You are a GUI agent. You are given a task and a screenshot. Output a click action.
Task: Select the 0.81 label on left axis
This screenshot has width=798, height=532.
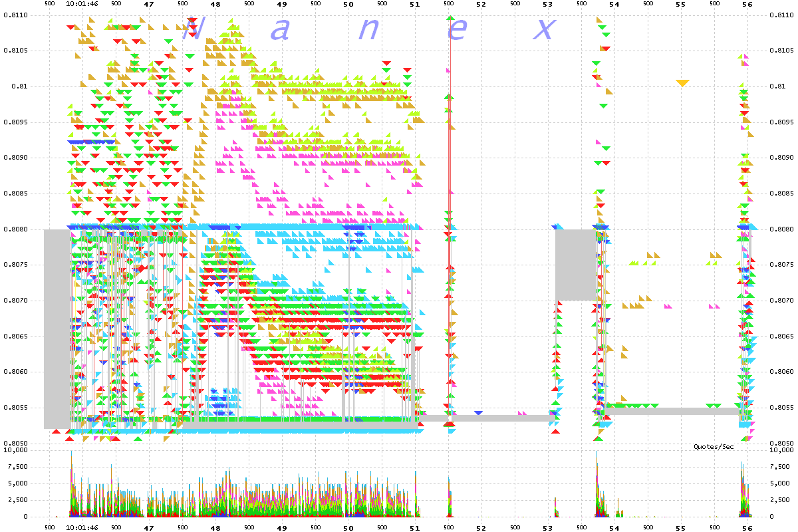(21, 86)
